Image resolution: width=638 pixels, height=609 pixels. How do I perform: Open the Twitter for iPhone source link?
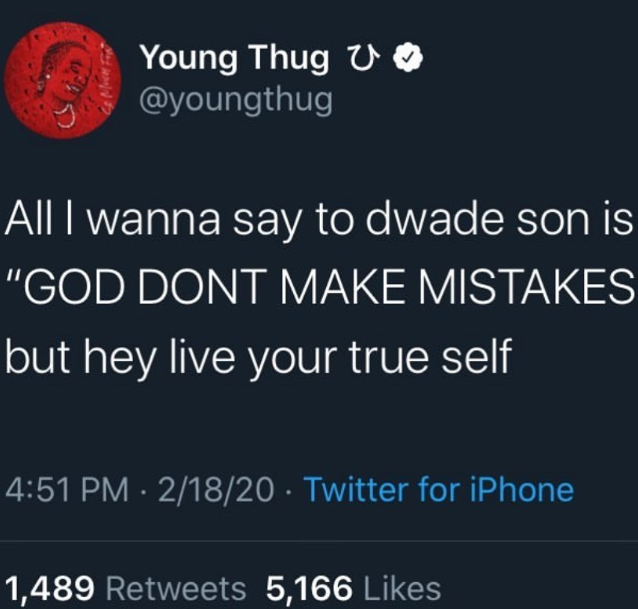point(439,489)
